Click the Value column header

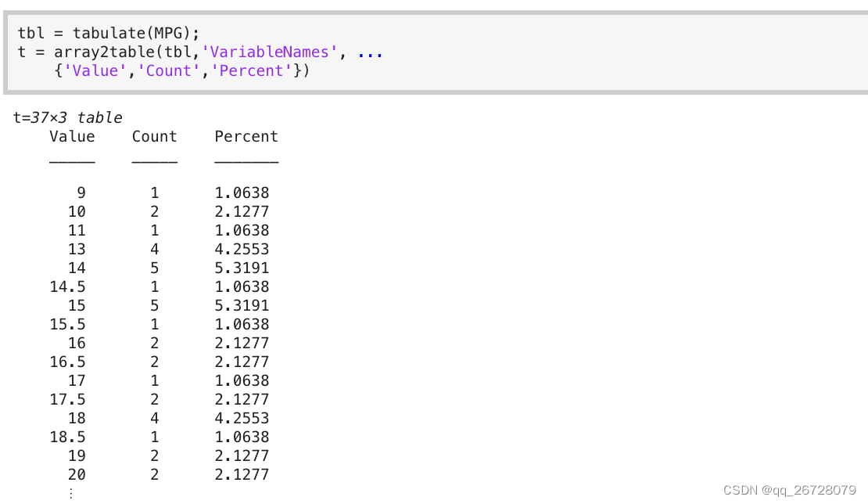72,136
